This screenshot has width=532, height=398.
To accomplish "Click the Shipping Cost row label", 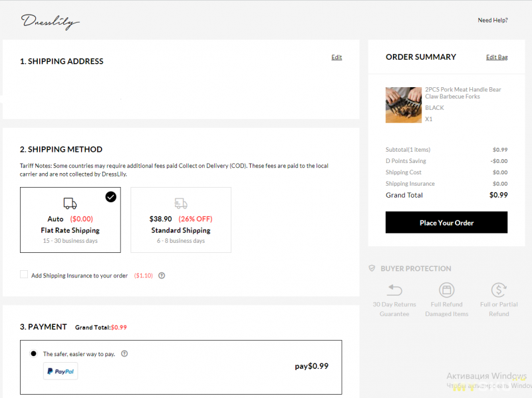I will click(x=404, y=172).
